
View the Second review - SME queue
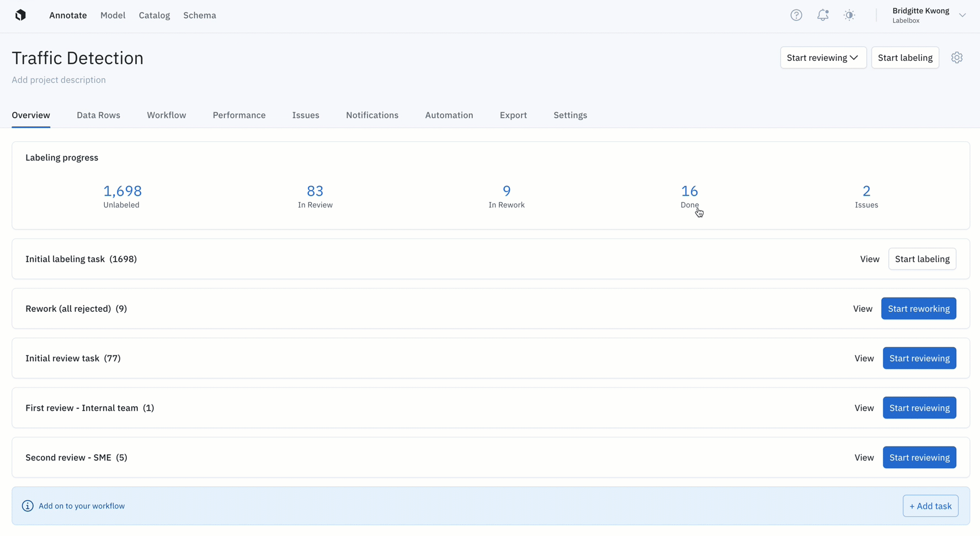tap(864, 458)
